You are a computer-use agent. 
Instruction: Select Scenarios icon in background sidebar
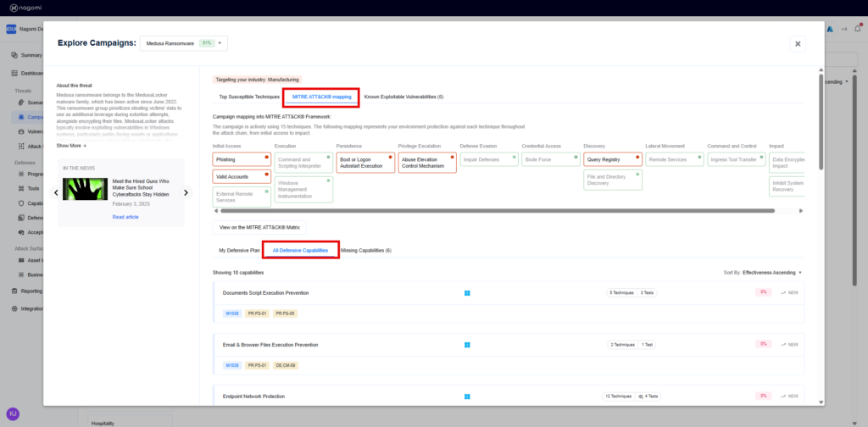[21, 103]
